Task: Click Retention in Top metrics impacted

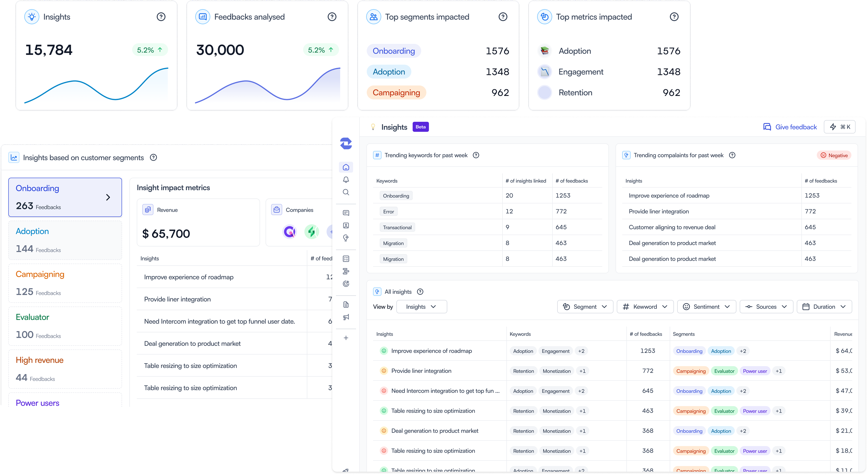Action: pyautogui.click(x=575, y=93)
